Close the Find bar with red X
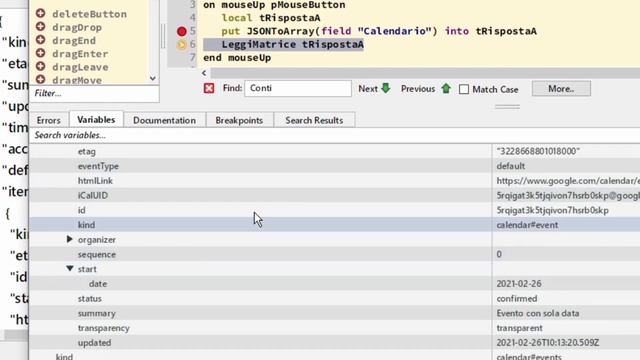 [209, 88]
